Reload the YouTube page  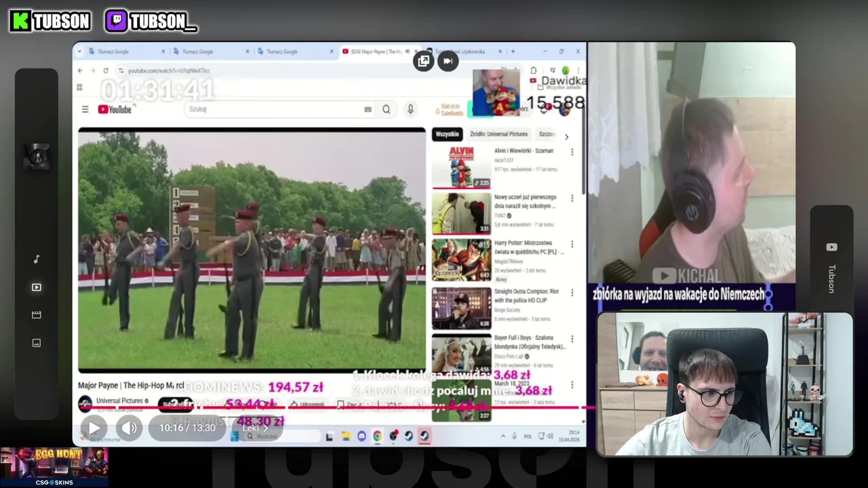(106, 70)
